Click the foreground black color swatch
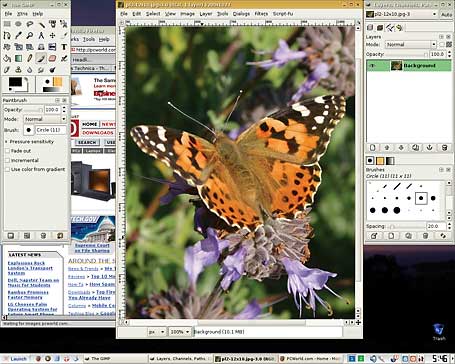The image size is (455, 364). 15,82
